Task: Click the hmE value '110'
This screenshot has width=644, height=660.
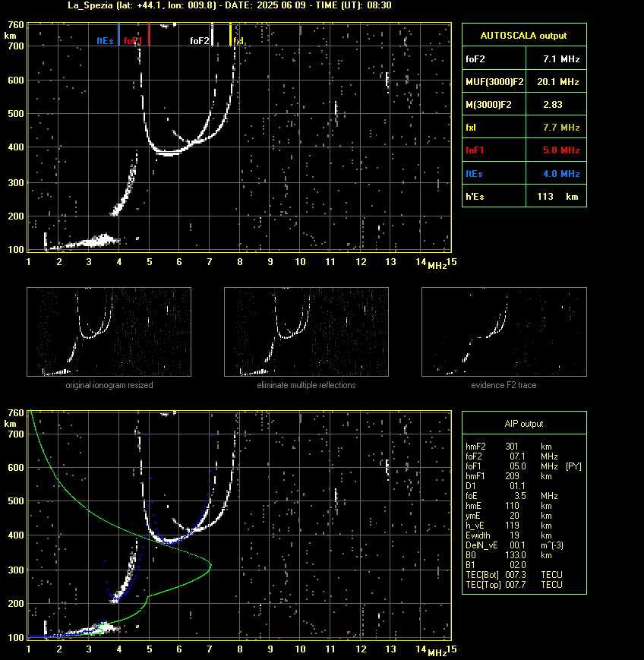Action: pyautogui.click(x=512, y=506)
